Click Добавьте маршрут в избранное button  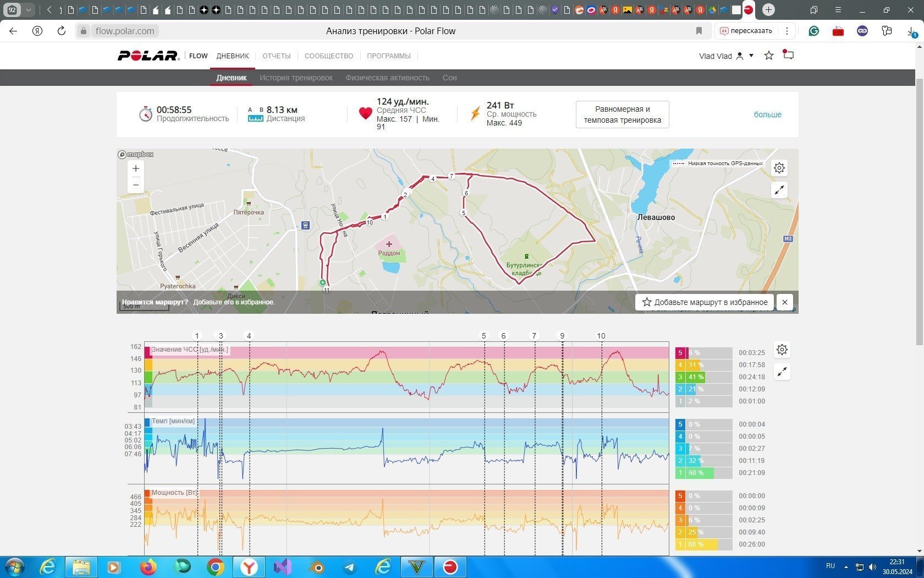(x=705, y=302)
